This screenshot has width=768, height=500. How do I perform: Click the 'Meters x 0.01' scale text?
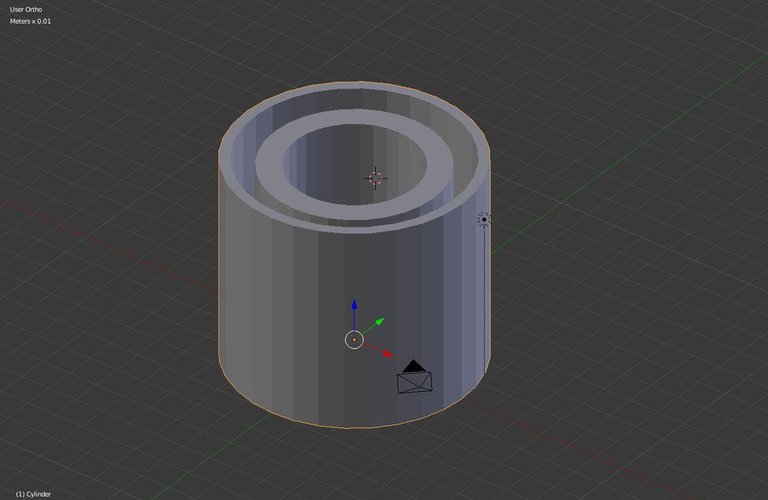click(30, 21)
